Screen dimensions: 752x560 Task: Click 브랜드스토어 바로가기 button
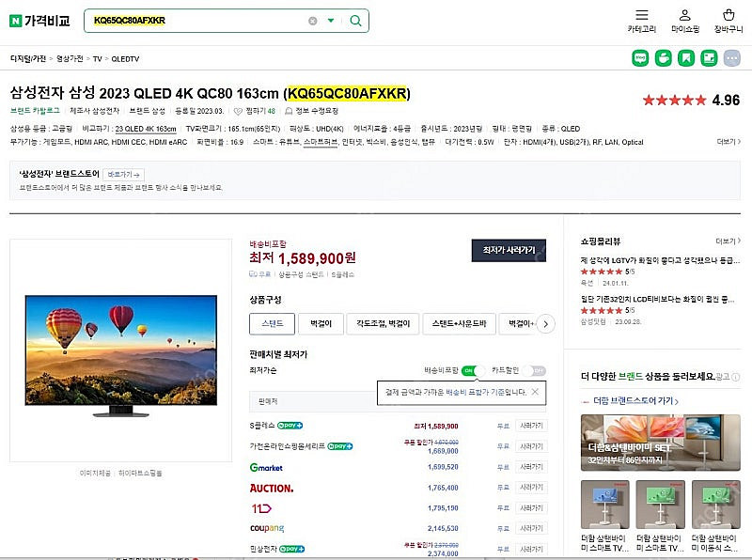[x=124, y=175]
